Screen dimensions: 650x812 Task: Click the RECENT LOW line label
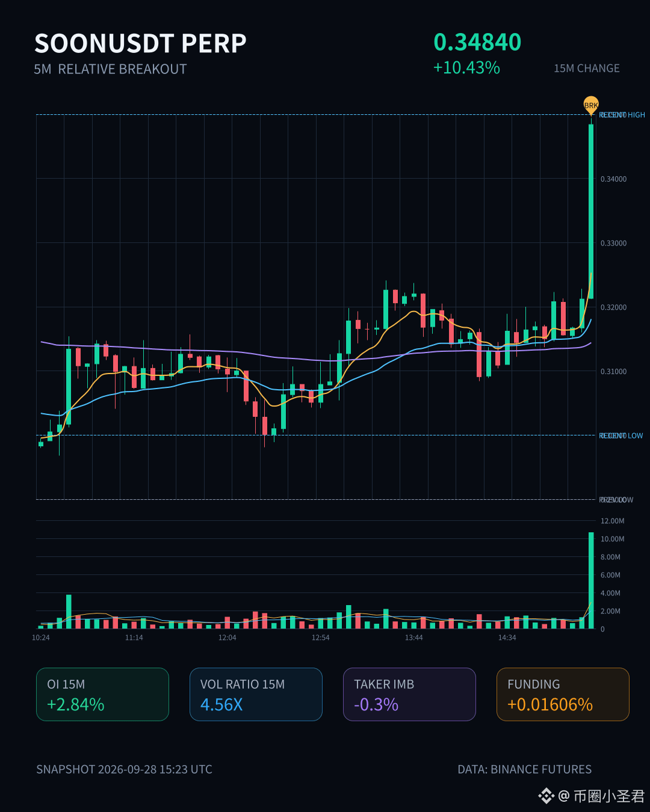pos(621,435)
